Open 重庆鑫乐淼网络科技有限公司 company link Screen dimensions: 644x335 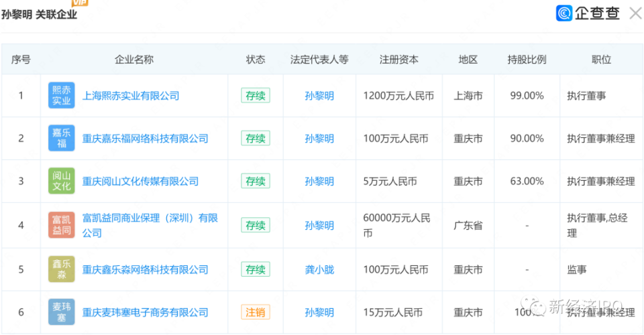[146, 270]
